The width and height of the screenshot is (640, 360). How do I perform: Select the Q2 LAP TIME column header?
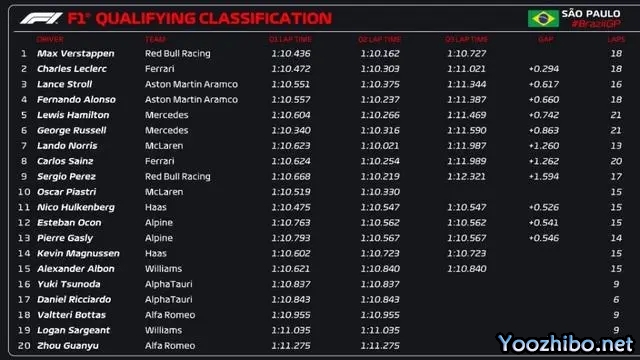(380, 40)
